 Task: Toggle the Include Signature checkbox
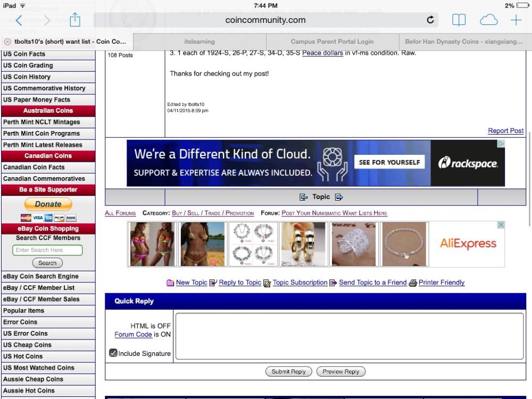(x=113, y=353)
